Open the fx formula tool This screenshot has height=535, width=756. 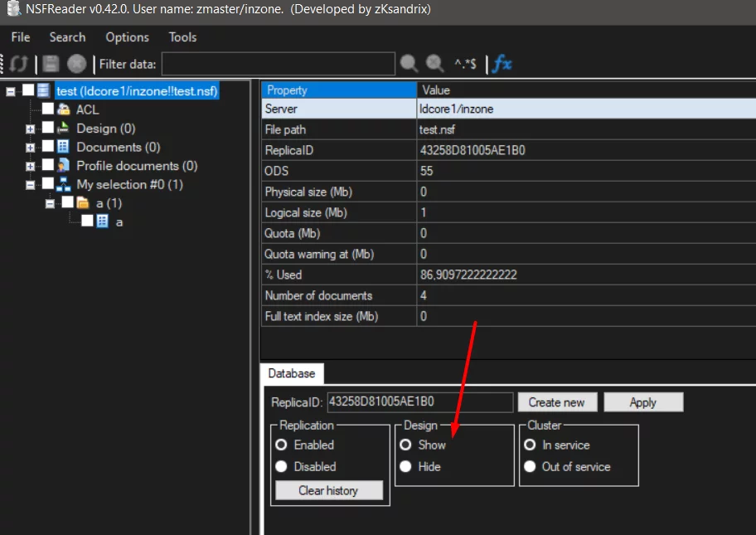[x=502, y=64]
